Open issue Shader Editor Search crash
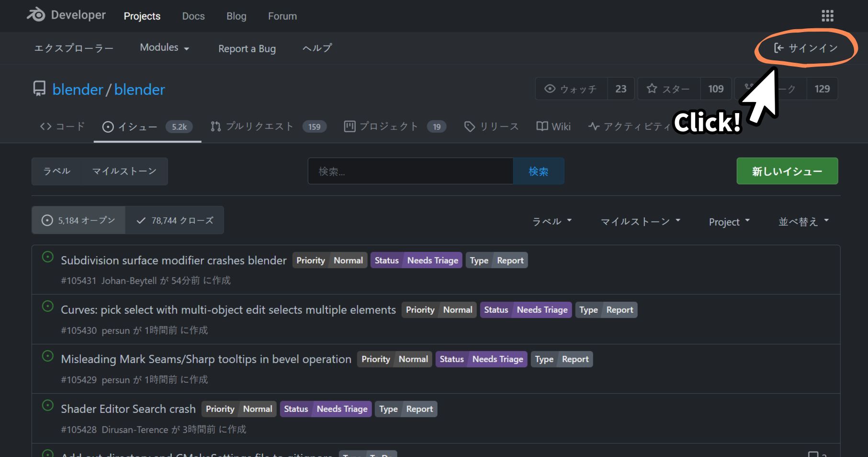Screen dimensions: 868x457 pos(128,409)
